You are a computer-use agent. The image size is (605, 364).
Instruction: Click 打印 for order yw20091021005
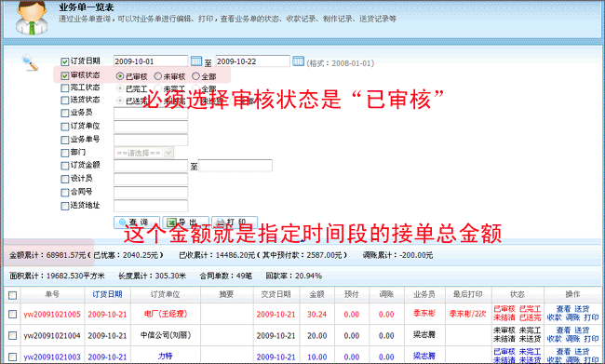tap(591, 317)
